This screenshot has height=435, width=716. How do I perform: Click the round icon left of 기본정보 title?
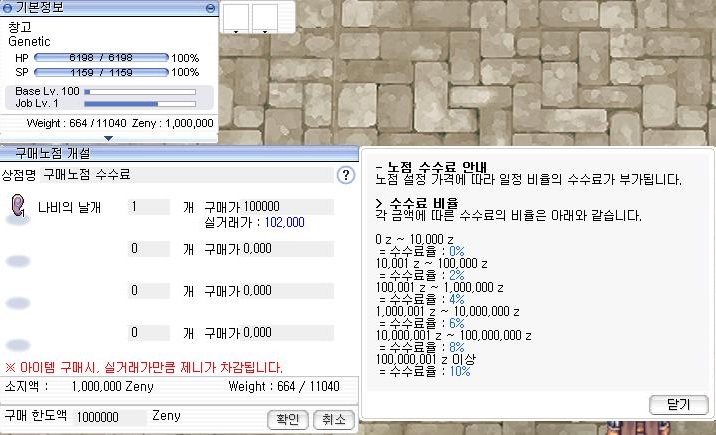(9, 7)
